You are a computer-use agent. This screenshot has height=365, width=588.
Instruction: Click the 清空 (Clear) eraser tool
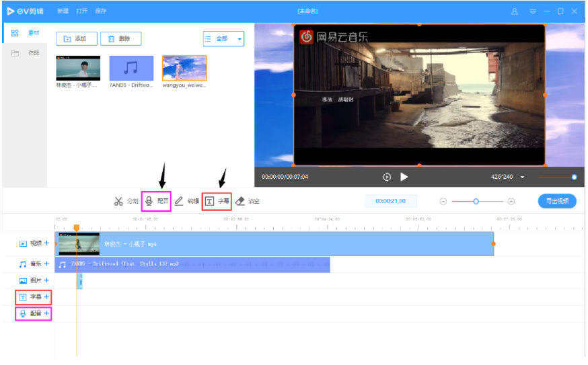pos(248,201)
